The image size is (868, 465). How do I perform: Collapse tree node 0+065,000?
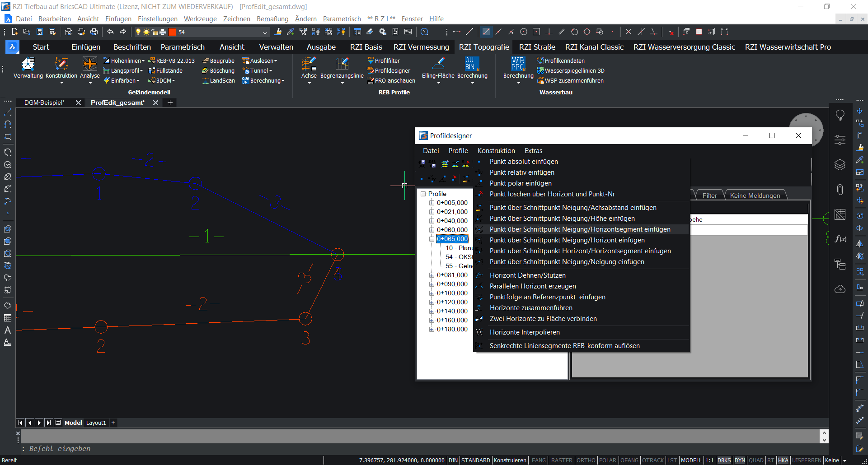[x=432, y=239]
